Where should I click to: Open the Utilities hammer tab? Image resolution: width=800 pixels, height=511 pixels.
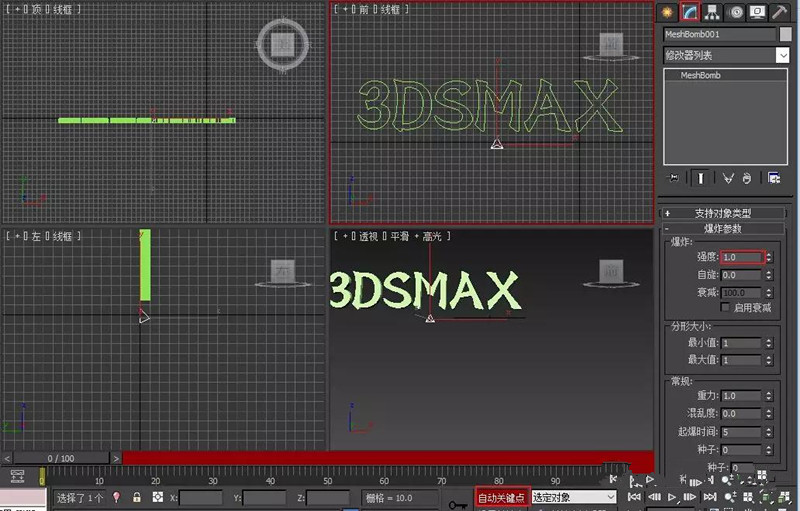click(x=780, y=11)
